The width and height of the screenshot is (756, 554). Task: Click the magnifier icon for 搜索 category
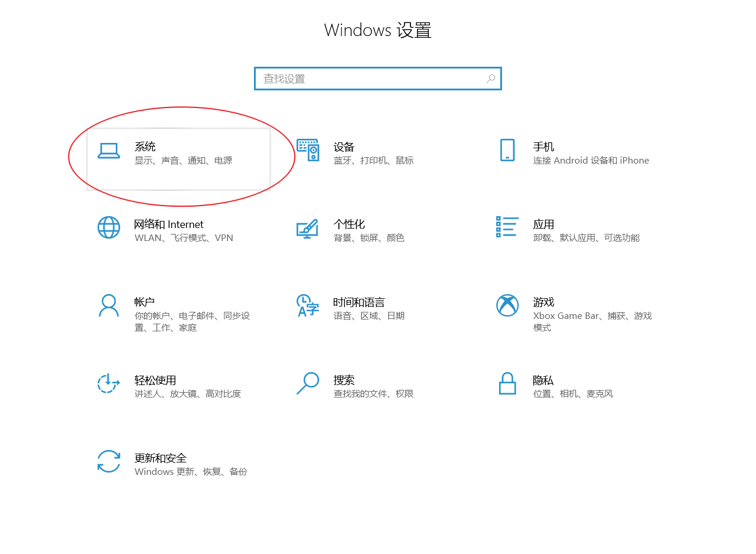[x=308, y=383]
